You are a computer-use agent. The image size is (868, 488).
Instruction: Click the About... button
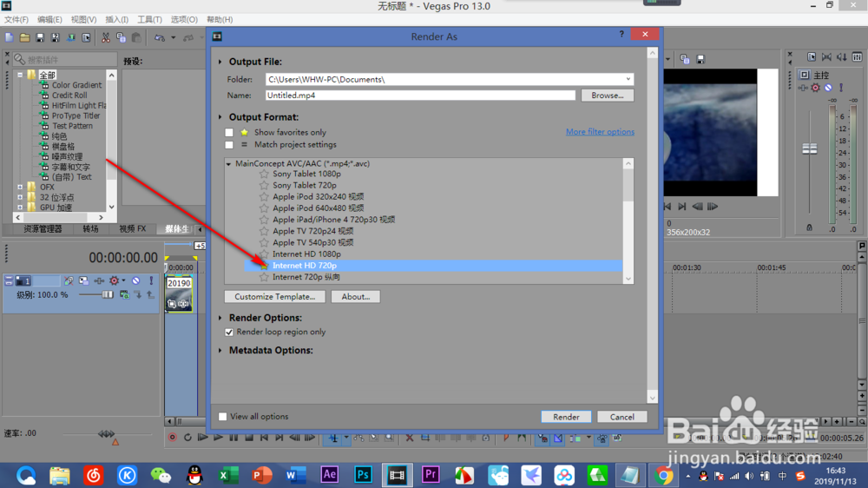click(x=355, y=297)
